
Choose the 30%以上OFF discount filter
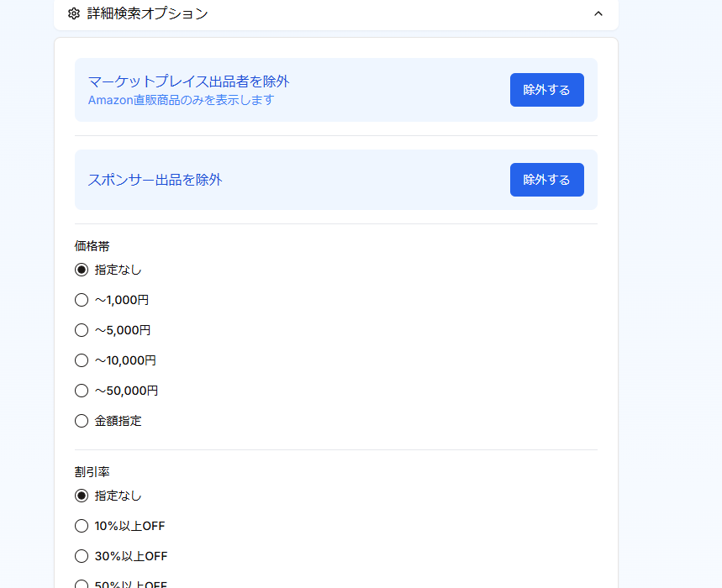[x=82, y=556]
